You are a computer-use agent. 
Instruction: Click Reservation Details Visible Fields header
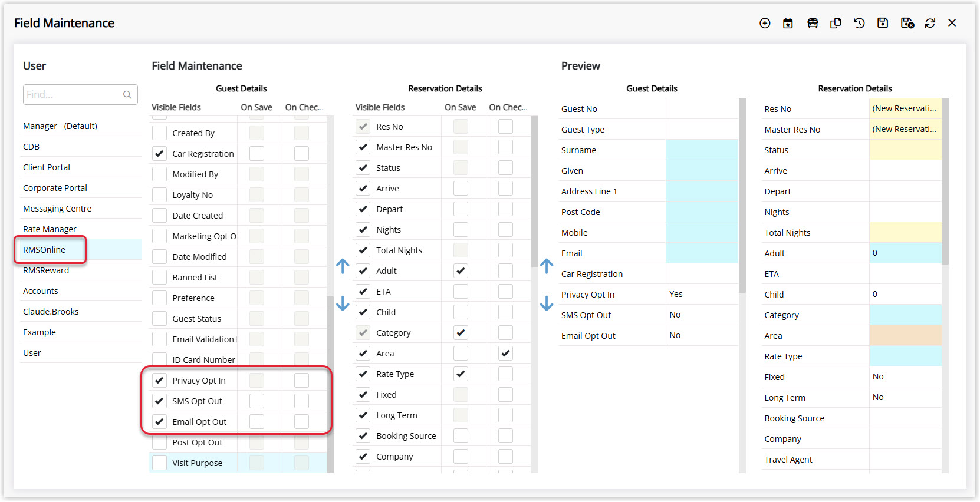pyautogui.click(x=380, y=107)
